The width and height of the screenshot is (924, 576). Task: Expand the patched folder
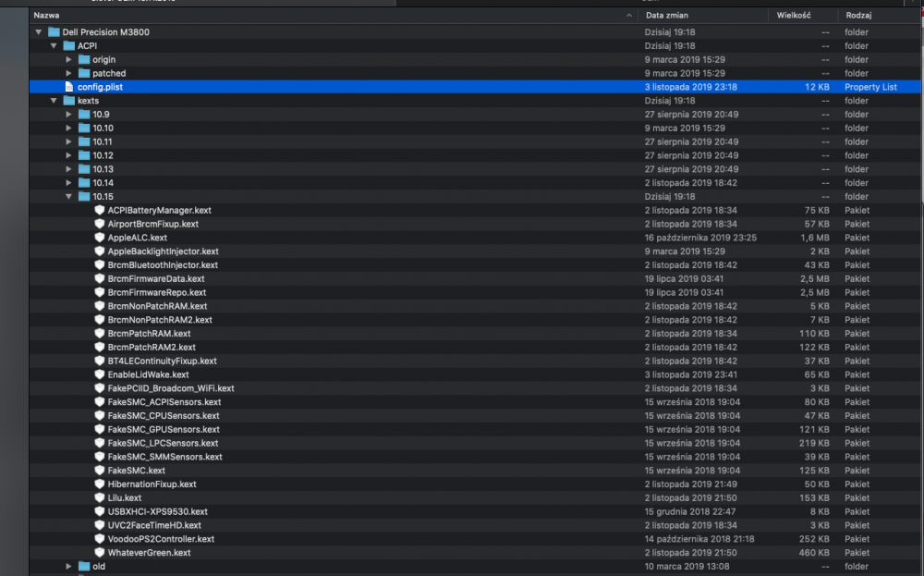pos(69,73)
